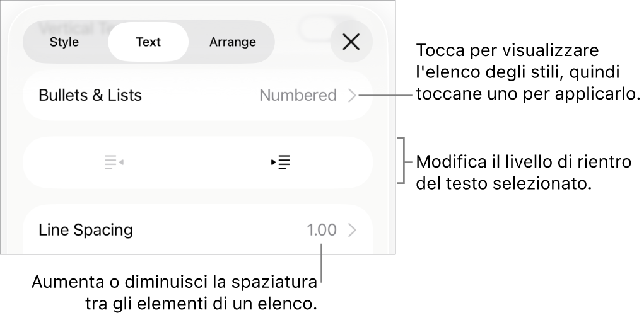Tap the Numbered list style value
This screenshot has width=644, height=320.
pyautogui.click(x=298, y=96)
